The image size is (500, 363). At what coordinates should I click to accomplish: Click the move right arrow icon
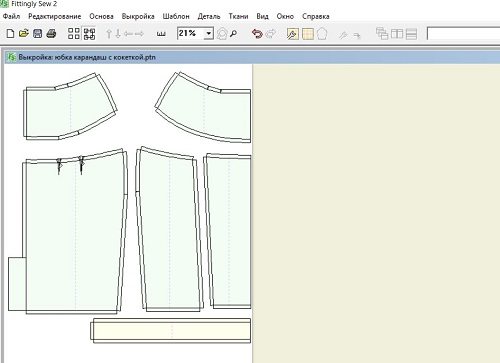(x=139, y=34)
